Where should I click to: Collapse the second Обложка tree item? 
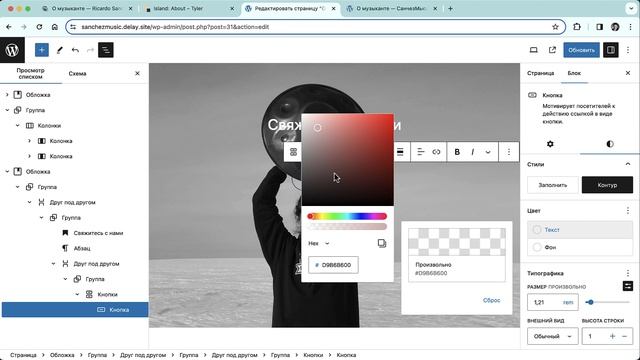[7, 171]
